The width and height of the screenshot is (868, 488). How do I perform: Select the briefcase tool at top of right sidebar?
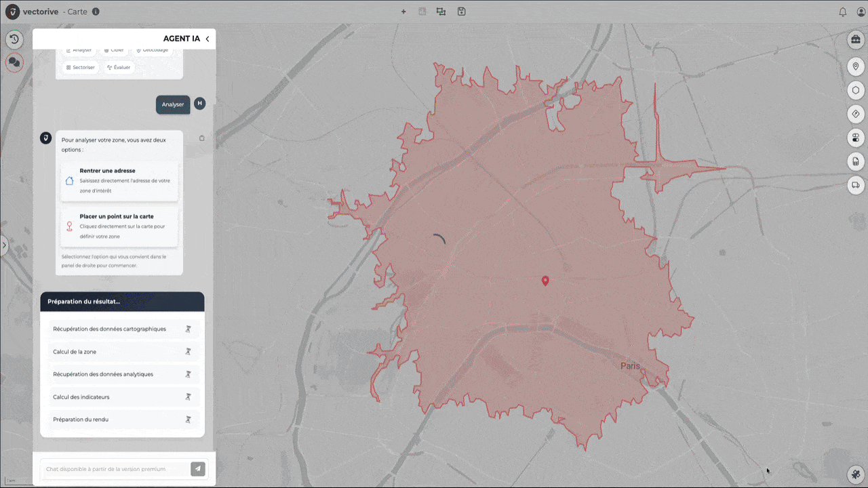(856, 39)
